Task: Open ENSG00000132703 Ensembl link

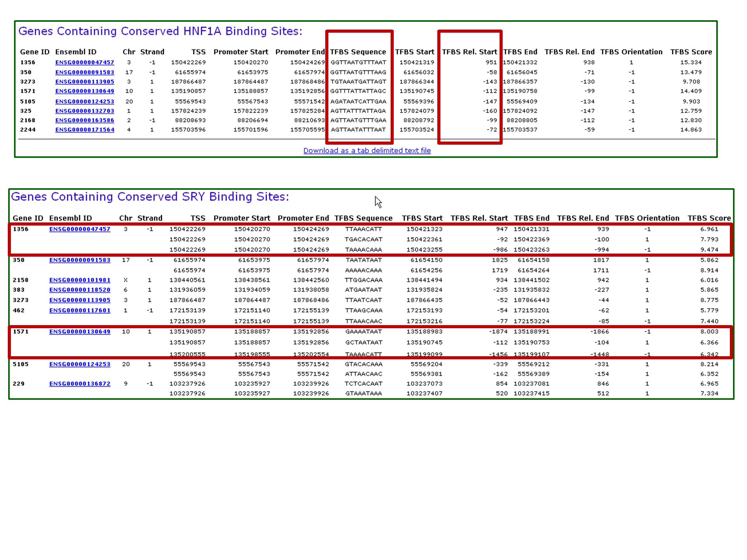Action: pos(84,111)
